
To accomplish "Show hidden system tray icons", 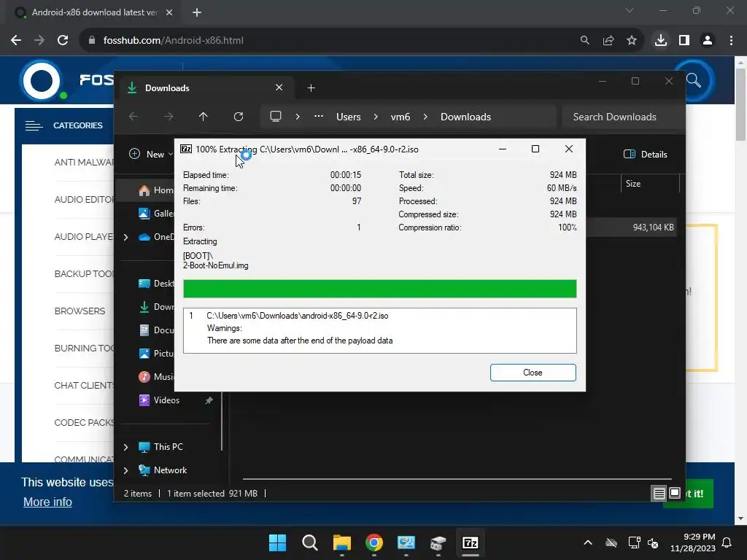I will 588,542.
